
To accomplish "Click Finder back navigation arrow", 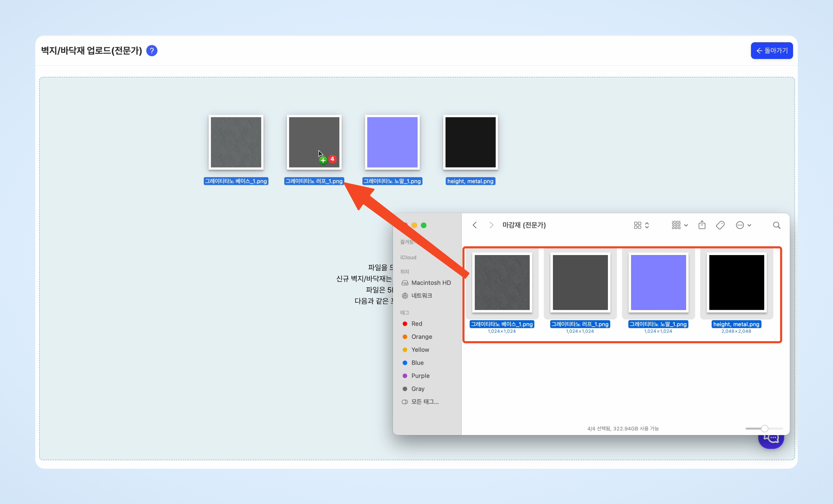I will (x=475, y=225).
